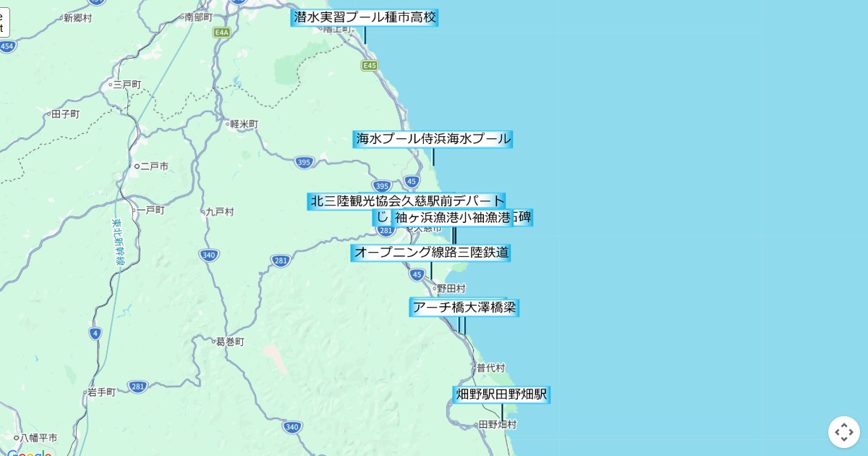Open the 畑野駅田野畑駅 label
868x456 pixels.
pyautogui.click(x=502, y=394)
